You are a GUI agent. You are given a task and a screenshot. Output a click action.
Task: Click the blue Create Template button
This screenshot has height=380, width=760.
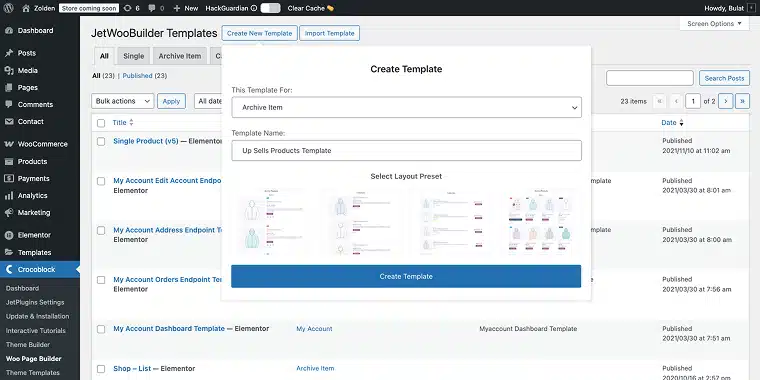tap(406, 276)
